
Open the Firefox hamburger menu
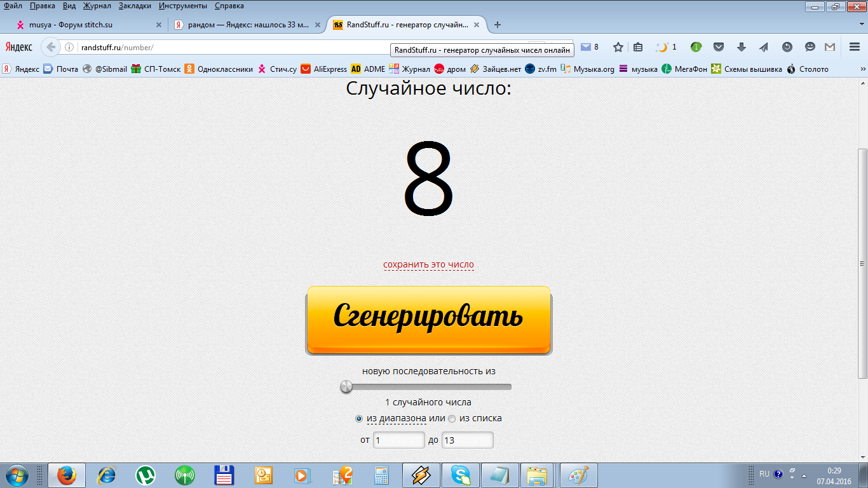pyautogui.click(x=854, y=47)
